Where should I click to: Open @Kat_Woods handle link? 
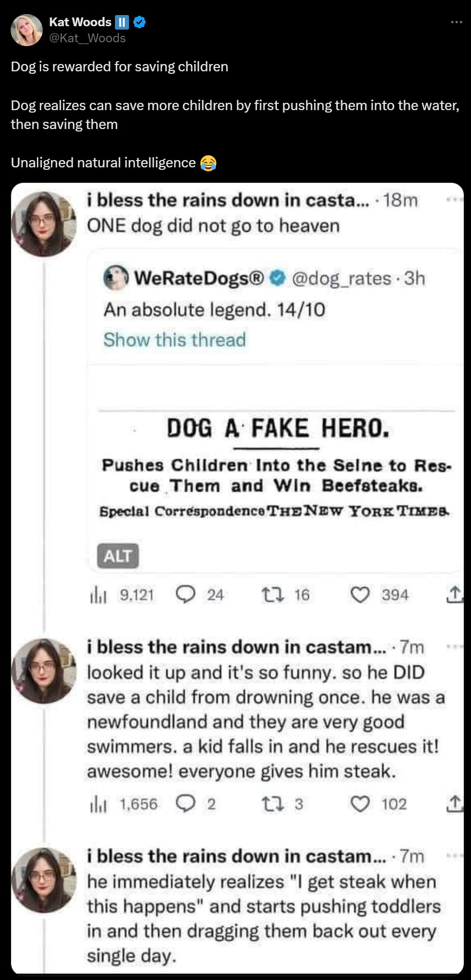pyautogui.click(x=87, y=38)
